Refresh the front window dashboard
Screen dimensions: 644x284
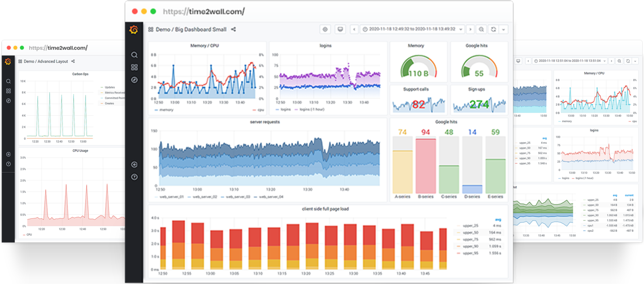[x=493, y=29]
